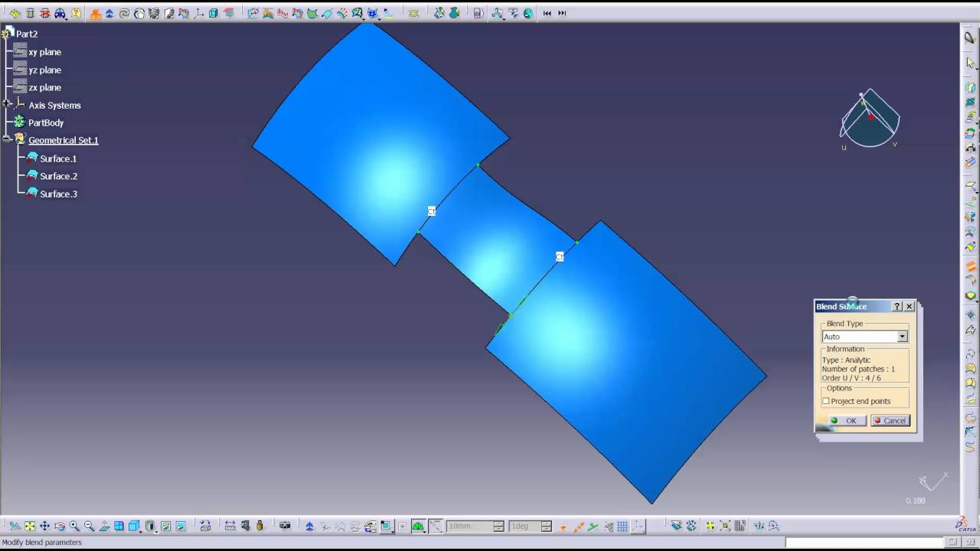This screenshot has width=980, height=551.
Task: Click the grid icon in bottom toolbar
Action: coord(622,526)
